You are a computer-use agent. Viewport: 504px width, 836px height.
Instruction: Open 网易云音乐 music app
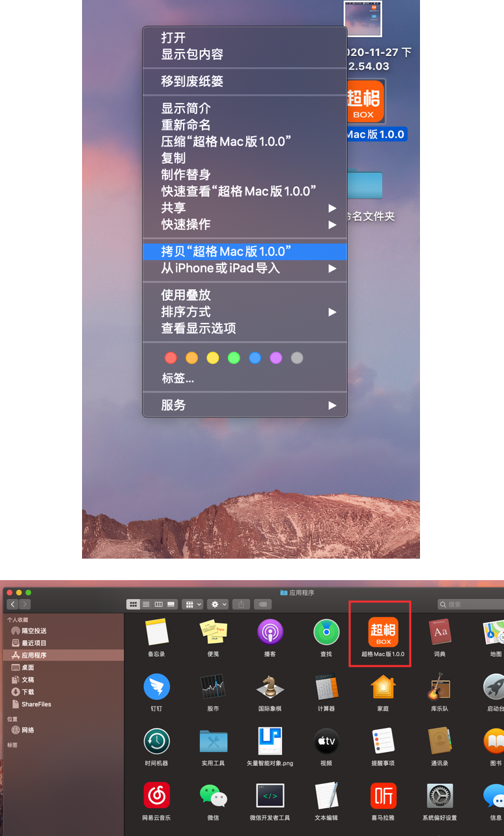(156, 796)
